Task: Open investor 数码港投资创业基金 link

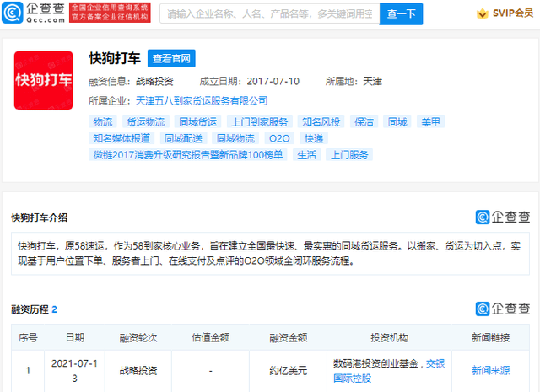Action: 375,363
